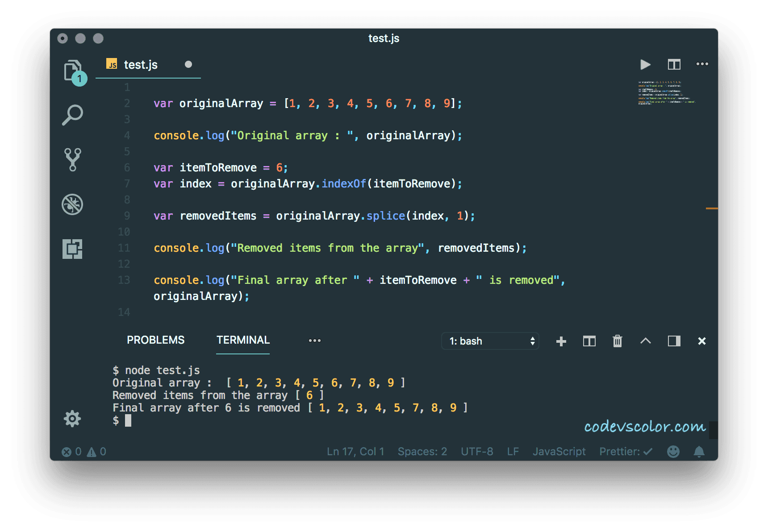This screenshot has height=532, width=768.
Task: Maximize the terminal panel with chevron
Action: pyautogui.click(x=645, y=341)
